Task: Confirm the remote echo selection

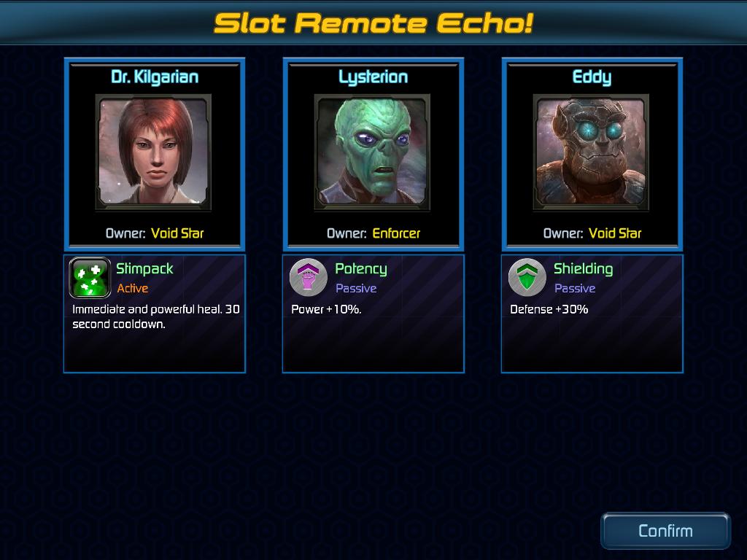Action: coord(665,531)
